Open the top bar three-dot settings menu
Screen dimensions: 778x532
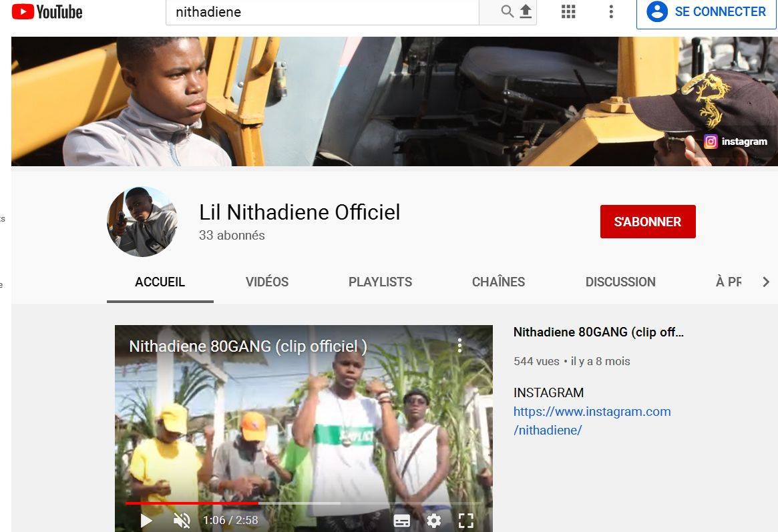[610, 12]
